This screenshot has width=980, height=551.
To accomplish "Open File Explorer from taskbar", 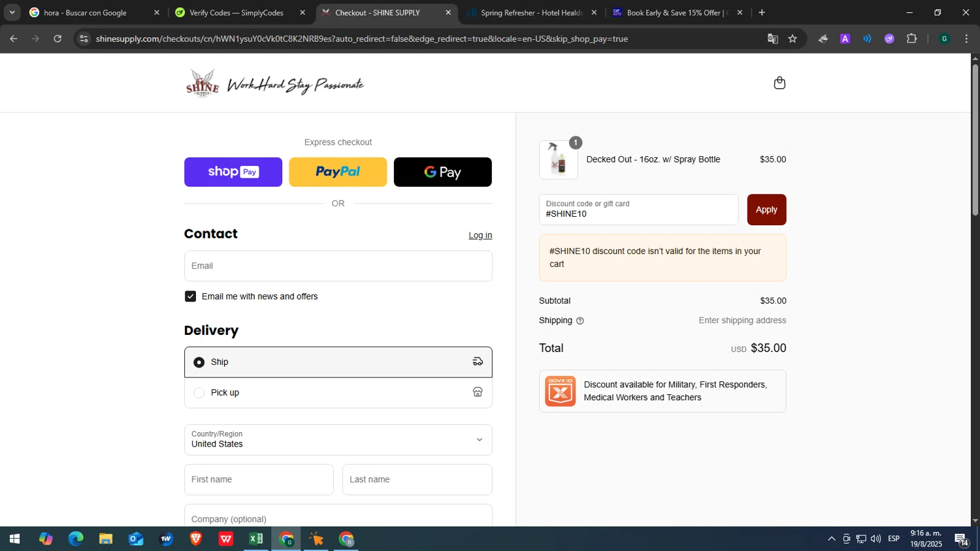I will pyautogui.click(x=106, y=539).
